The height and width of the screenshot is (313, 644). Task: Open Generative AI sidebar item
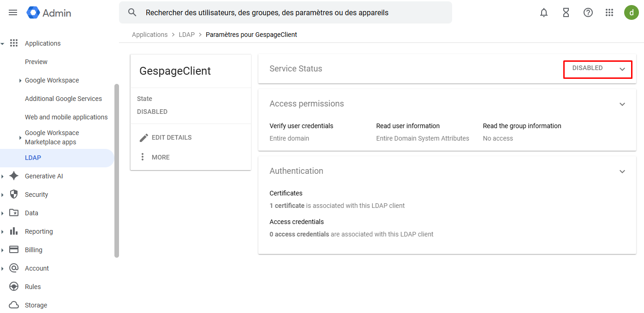click(44, 176)
